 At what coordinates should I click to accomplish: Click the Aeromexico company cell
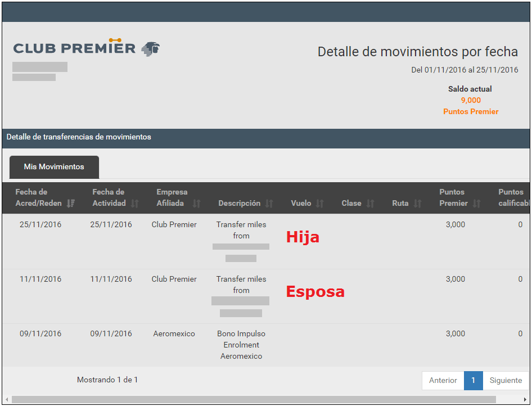[x=174, y=334]
